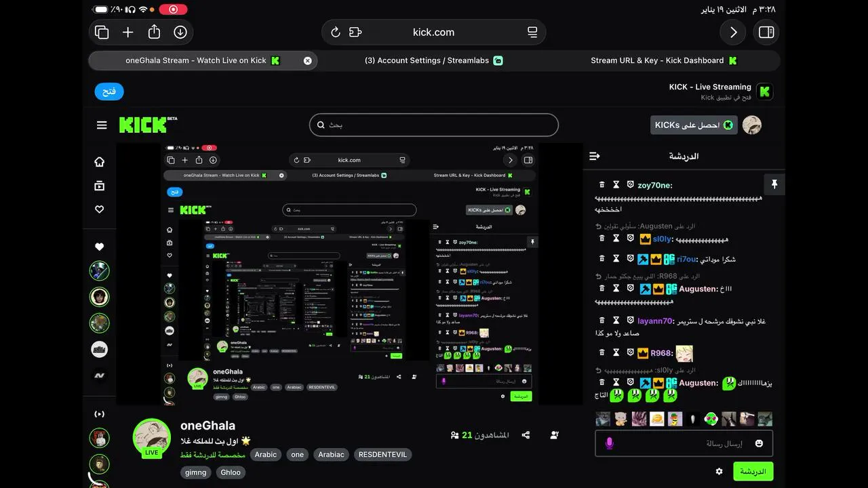Click the purple microphone icon
This screenshot has width=868, height=488.
tap(609, 443)
